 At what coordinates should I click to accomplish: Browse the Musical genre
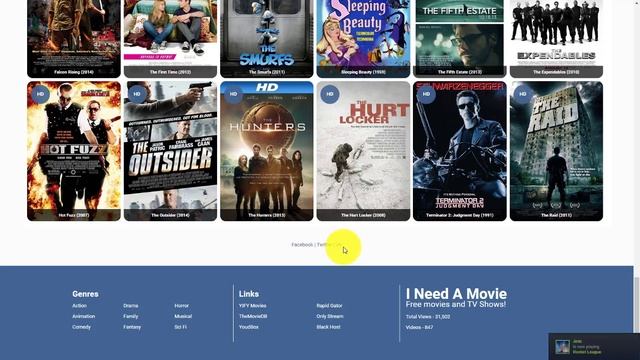pyautogui.click(x=183, y=316)
